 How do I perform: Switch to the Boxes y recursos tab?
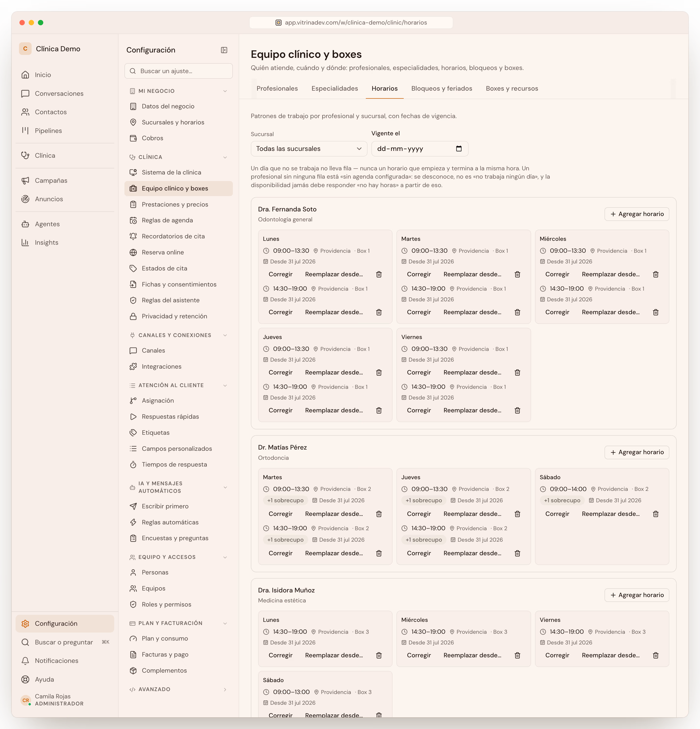[x=512, y=88]
